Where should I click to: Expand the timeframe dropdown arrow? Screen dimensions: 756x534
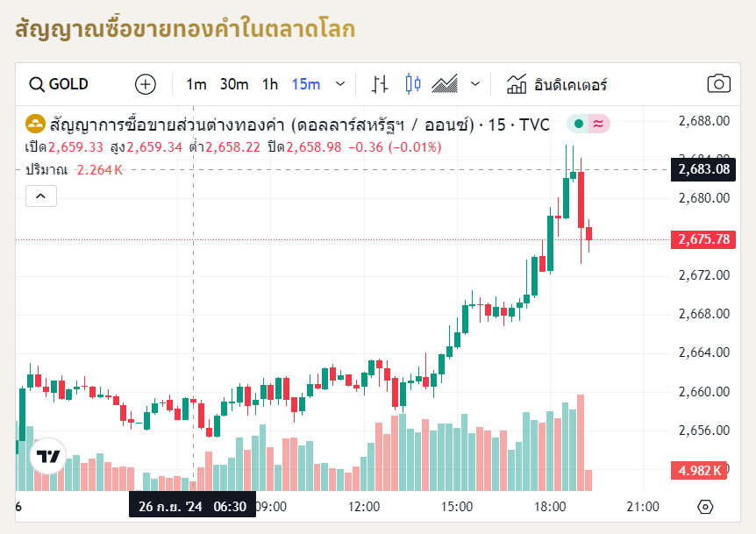[340, 84]
